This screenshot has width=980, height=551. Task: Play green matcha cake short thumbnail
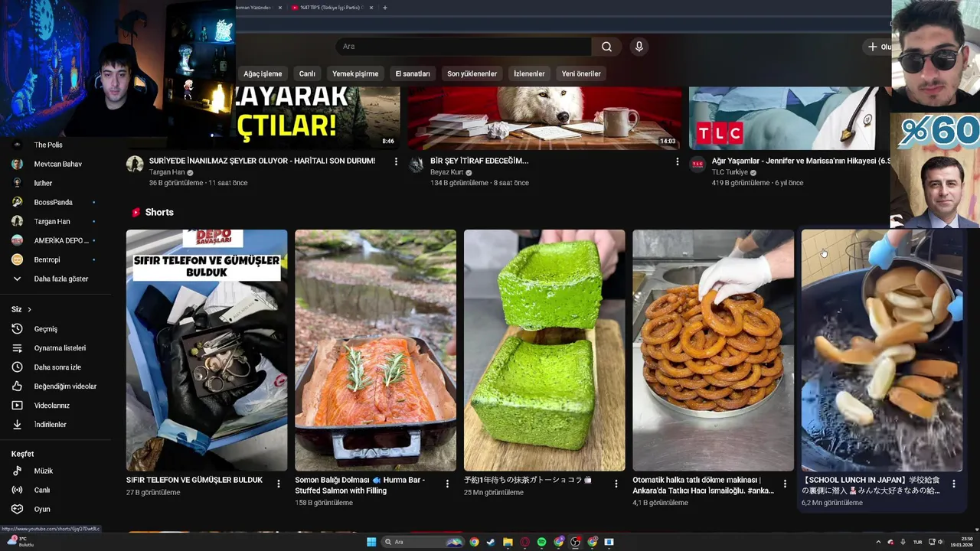point(544,350)
